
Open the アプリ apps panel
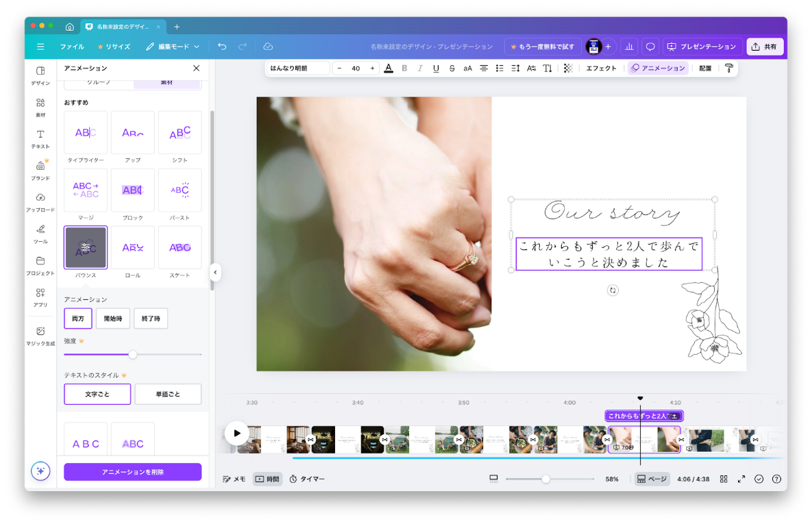(x=40, y=297)
